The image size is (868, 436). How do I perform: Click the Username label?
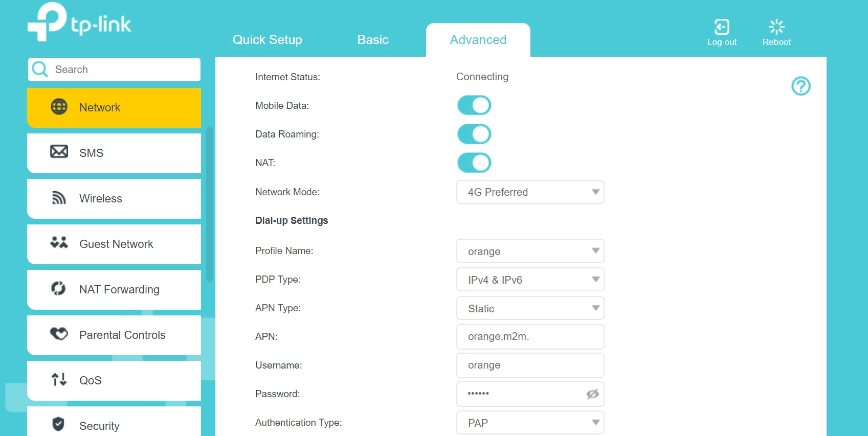[x=278, y=365]
